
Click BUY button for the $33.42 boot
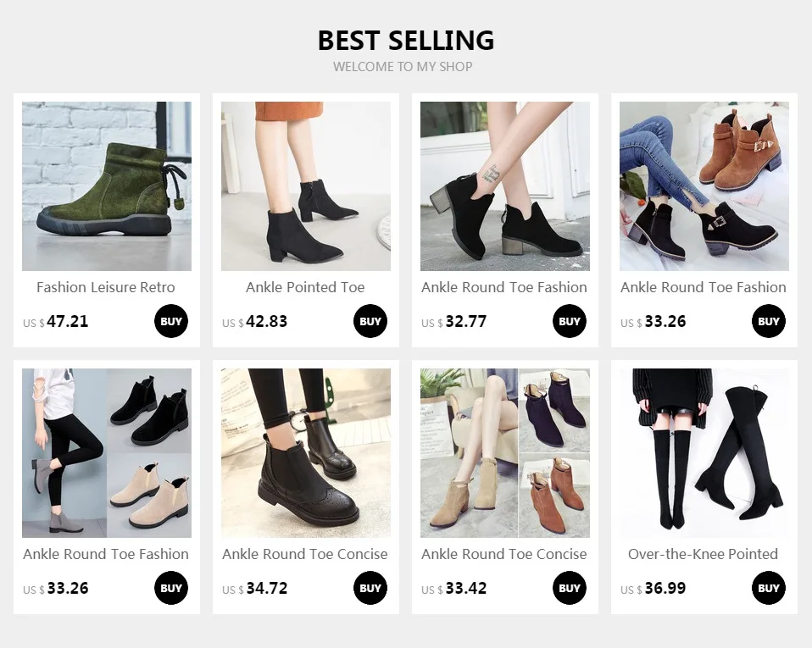569,588
